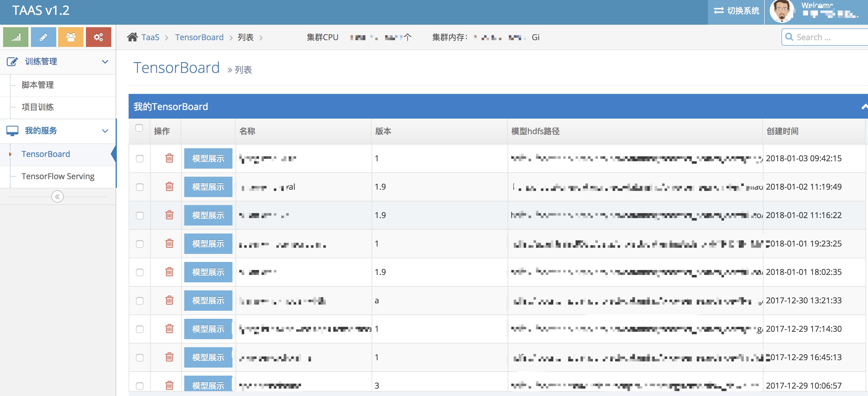
Task: Click the 切换系统 switch system button
Action: tap(736, 11)
